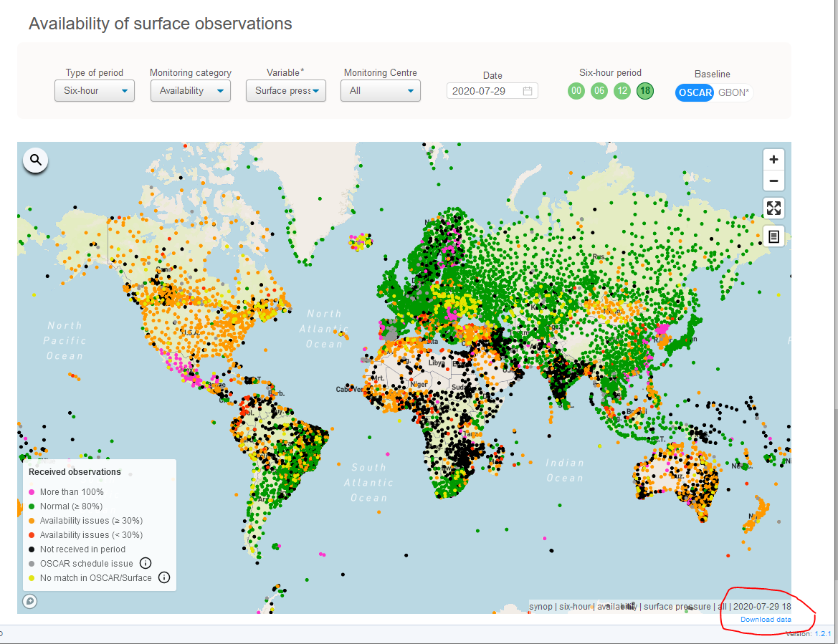Click the Date input field
Screen dimensions: 838x644
(x=492, y=91)
